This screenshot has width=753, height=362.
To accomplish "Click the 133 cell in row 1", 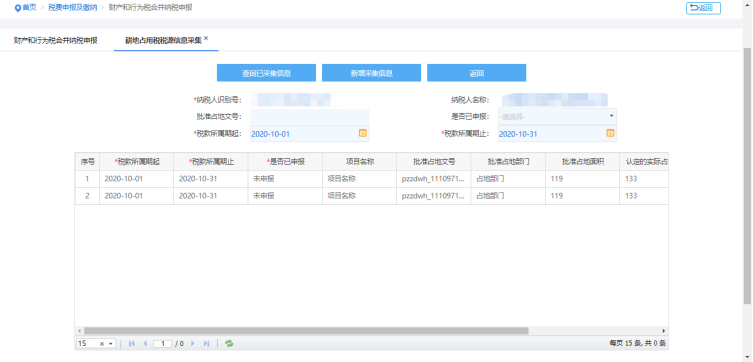I will (x=644, y=179).
